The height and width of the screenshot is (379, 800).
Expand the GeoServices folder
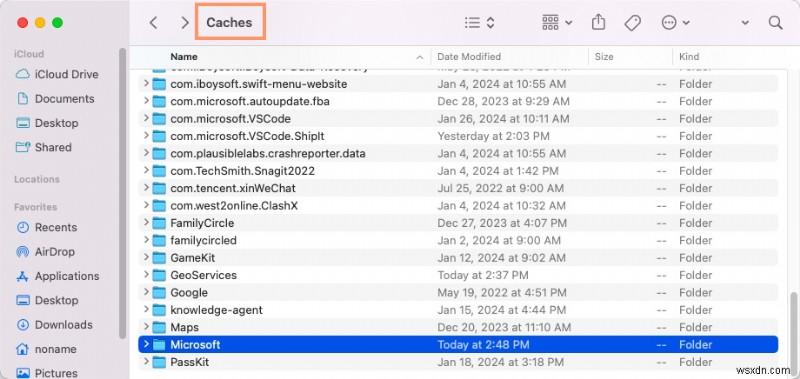146,275
